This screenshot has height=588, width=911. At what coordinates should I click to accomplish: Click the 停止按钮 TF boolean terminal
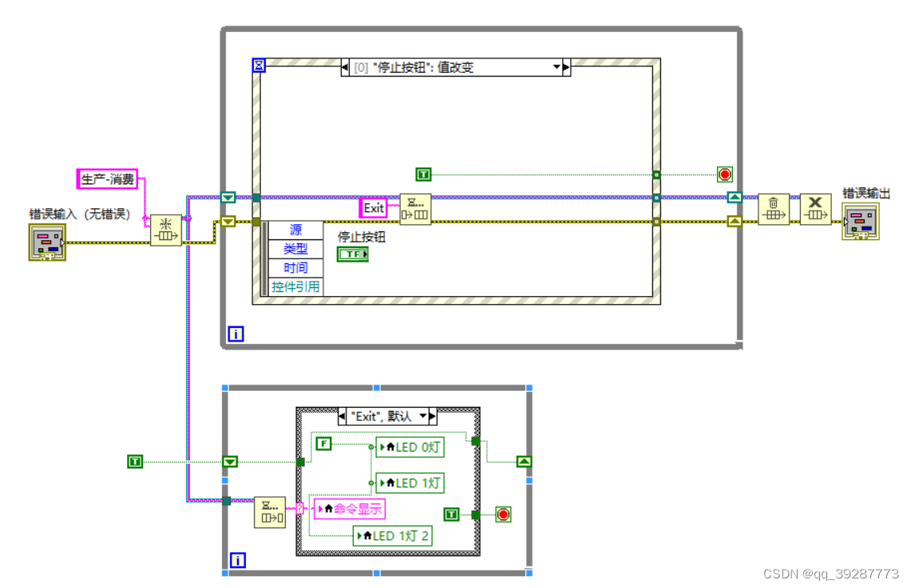(x=352, y=254)
